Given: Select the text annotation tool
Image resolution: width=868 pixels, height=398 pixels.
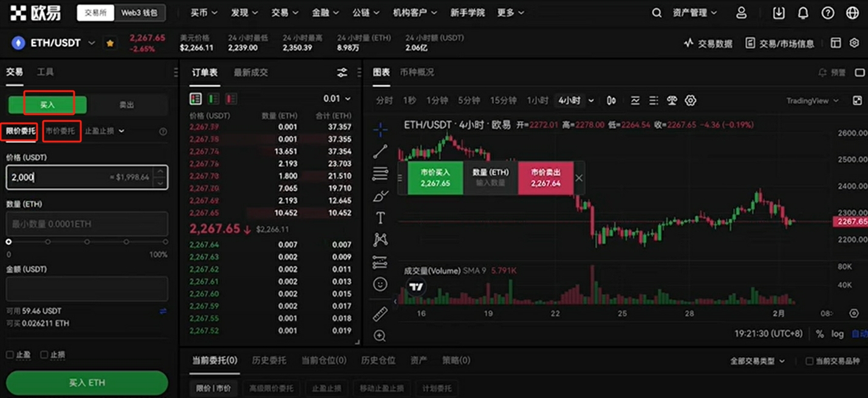Looking at the screenshot, I should tap(380, 218).
